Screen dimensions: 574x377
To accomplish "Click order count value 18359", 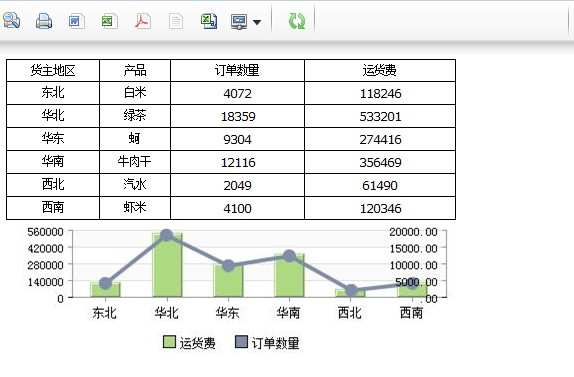I will [237, 116].
